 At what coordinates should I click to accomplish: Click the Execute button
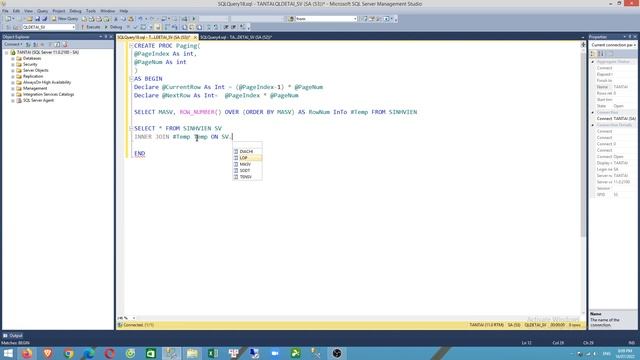[90, 27]
